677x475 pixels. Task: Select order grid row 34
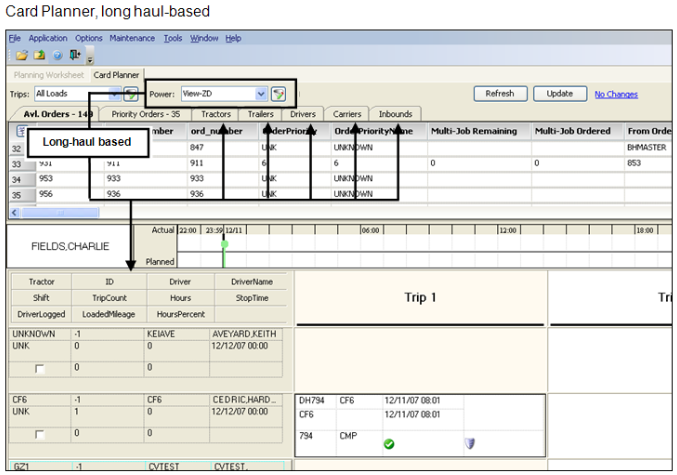[x=17, y=180]
